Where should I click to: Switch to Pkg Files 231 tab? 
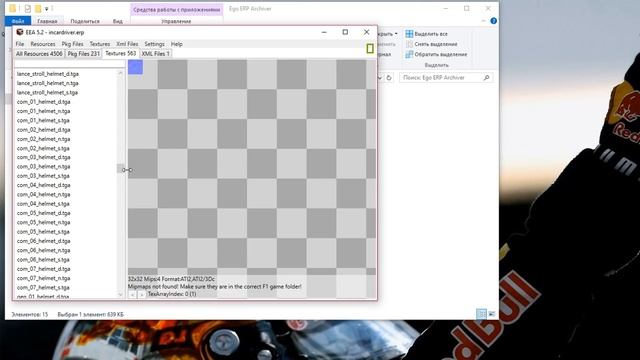point(83,54)
